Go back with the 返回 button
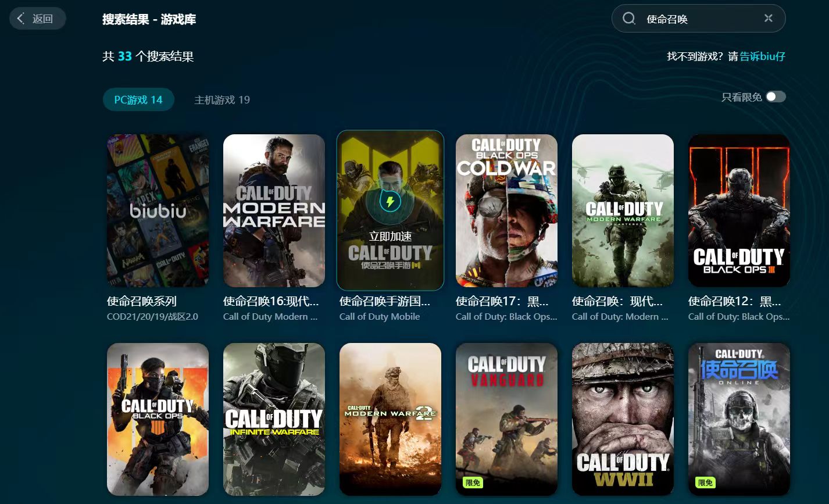Image resolution: width=829 pixels, height=504 pixels. (x=38, y=19)
